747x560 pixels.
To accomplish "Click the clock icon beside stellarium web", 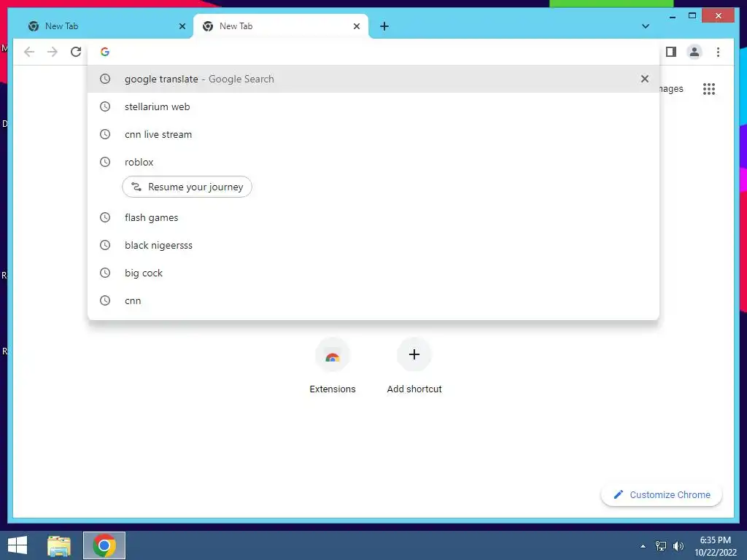I will tap(105, 106).
